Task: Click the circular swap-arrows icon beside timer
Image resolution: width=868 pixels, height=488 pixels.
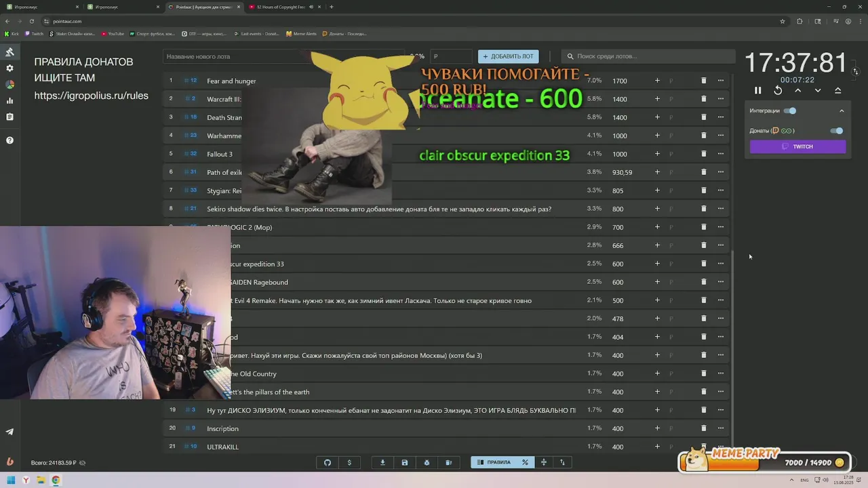Action: coord(856,71)
